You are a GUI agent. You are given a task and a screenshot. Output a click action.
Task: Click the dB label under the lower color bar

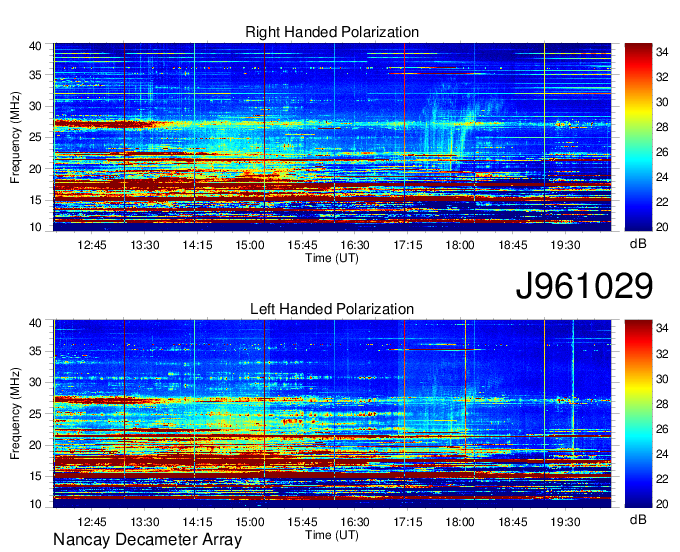tap(638, 520)
